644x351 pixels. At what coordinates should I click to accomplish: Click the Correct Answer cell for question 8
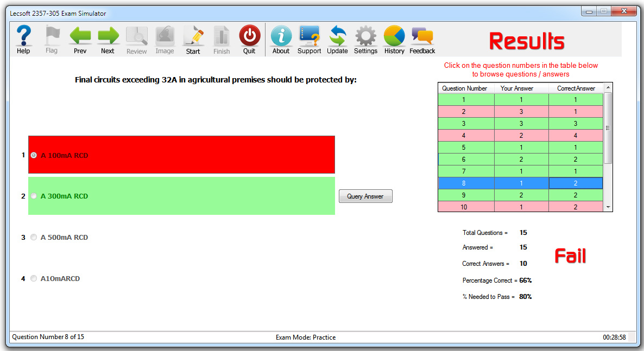tap(576, 183)
